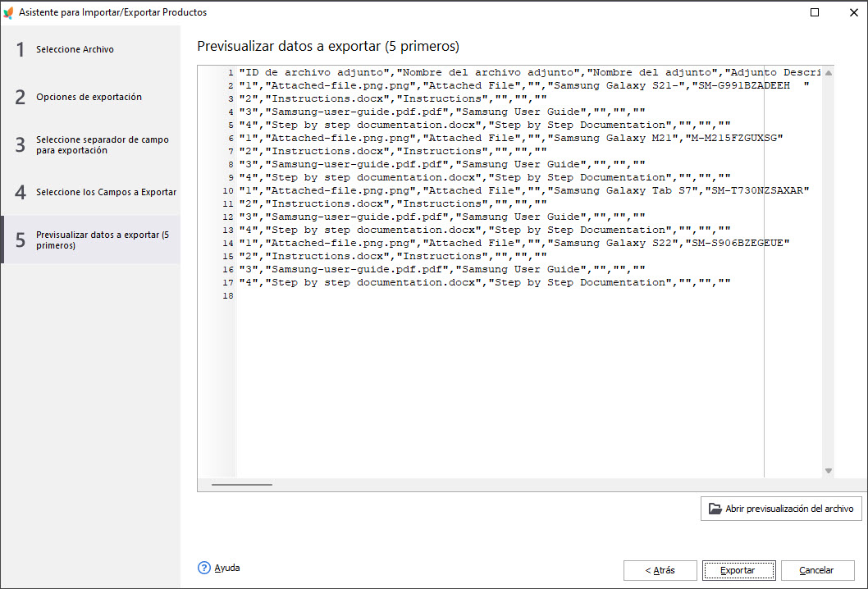The height and width of the screenshot is (589, 868).
Task: Click line 10 with Samsung Galaxy Tab S7
Action: point(524,191)
